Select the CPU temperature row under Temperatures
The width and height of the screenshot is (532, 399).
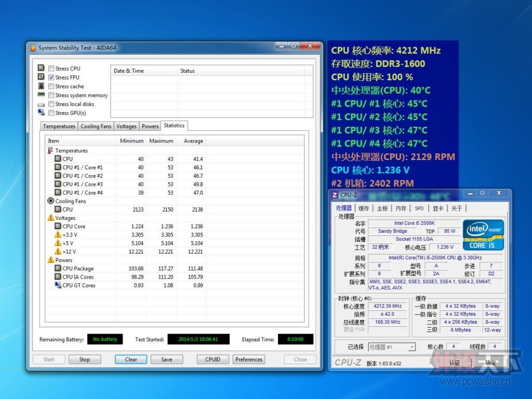click(126, 159)
